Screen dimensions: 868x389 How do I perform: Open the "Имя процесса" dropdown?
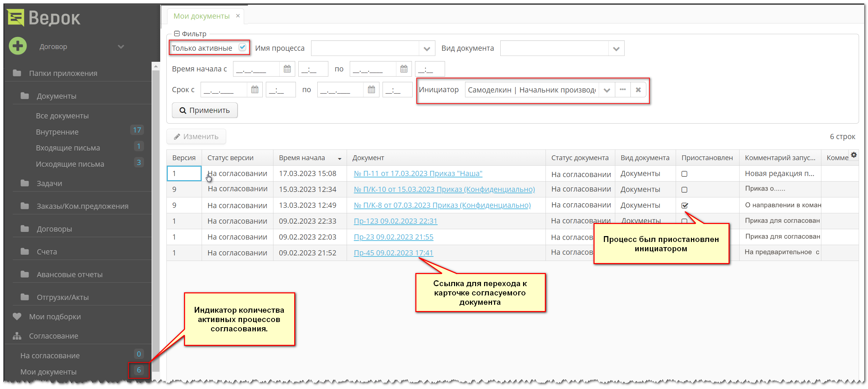pyautogui.click(x=427, y=48)
